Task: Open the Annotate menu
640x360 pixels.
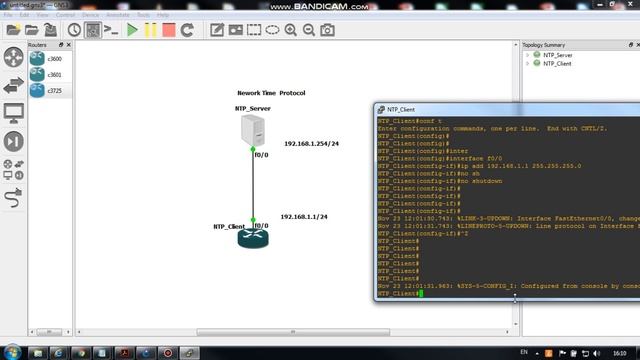Action: [118, 15]
